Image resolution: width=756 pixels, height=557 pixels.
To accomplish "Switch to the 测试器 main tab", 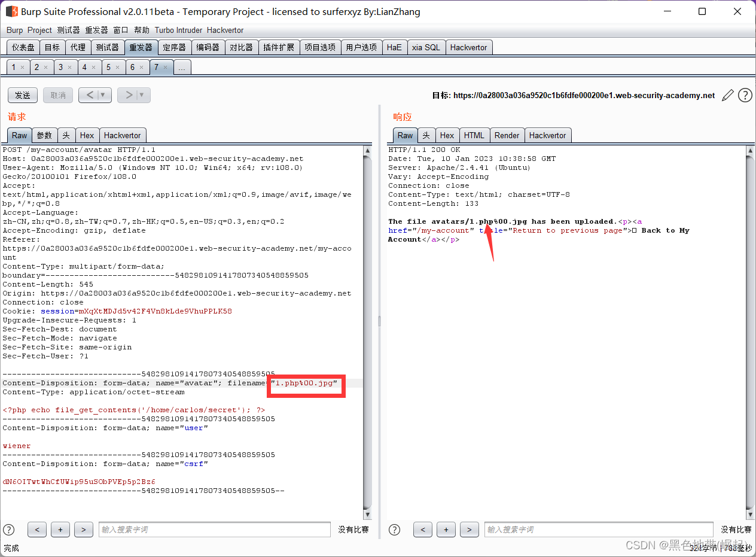I will [x=107, y=47].
